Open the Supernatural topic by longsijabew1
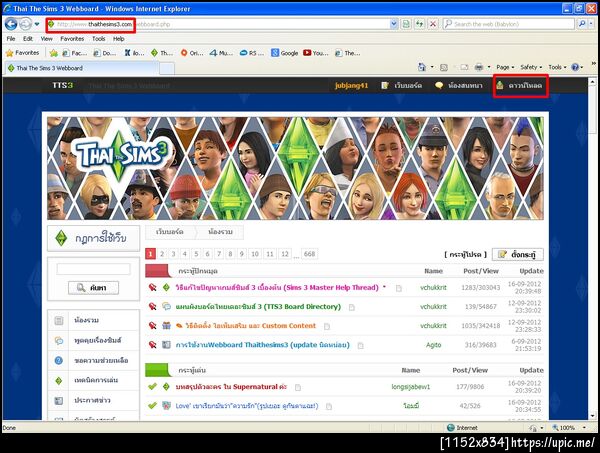This screenshot has width=600, height=453. point(231,387)
